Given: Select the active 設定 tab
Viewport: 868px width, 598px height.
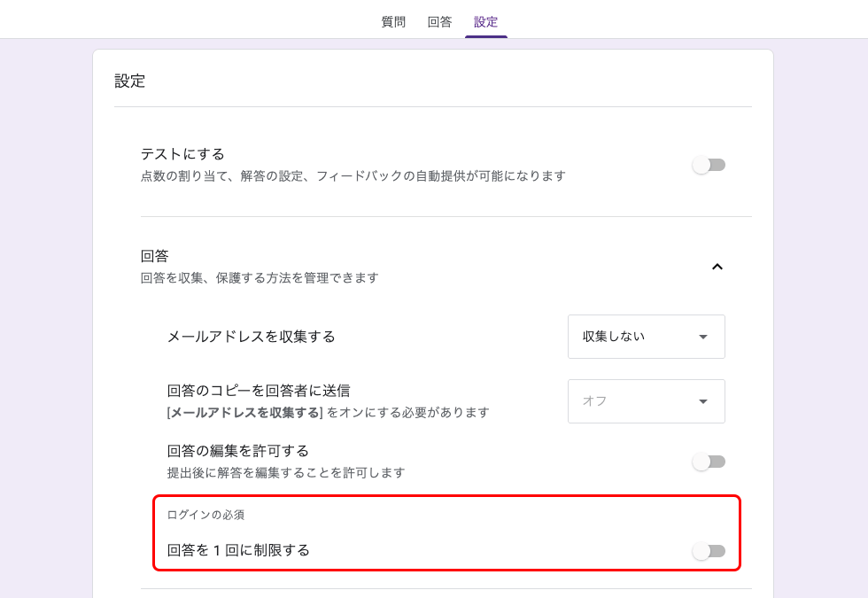Looking at the screenshot, I should click(485, 21).
